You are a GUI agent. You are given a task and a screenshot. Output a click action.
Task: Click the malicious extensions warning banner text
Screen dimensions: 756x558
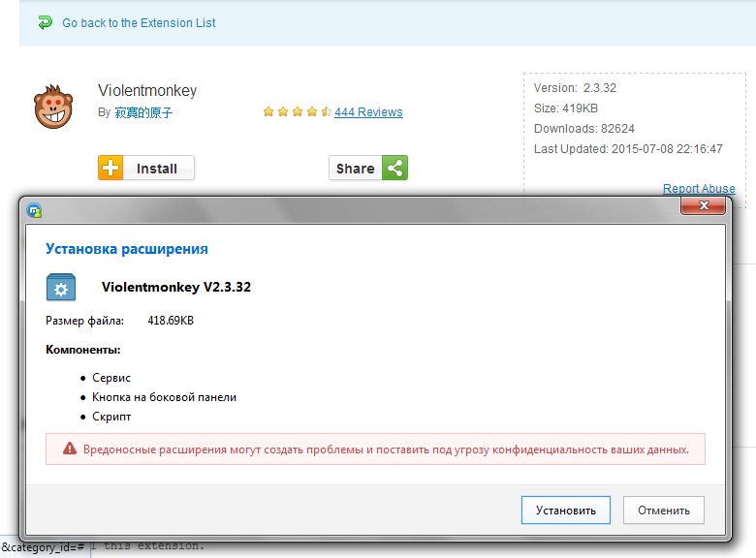coord(386,449)
